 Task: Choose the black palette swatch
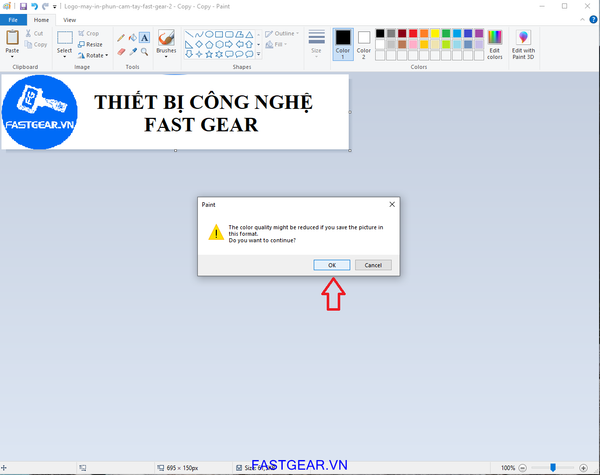(380, 33)
